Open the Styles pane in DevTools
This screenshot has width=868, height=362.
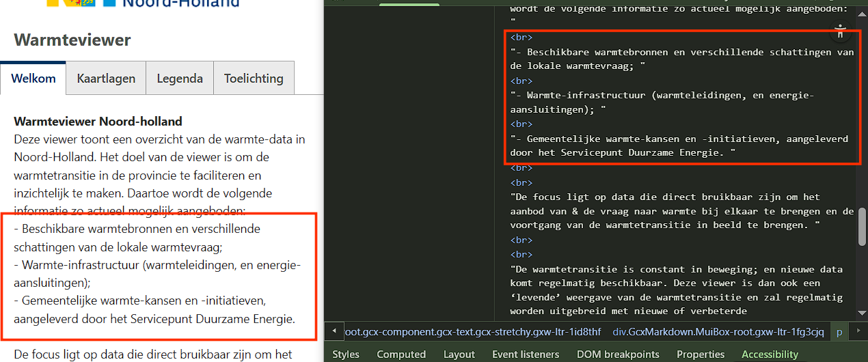[346, 354]
